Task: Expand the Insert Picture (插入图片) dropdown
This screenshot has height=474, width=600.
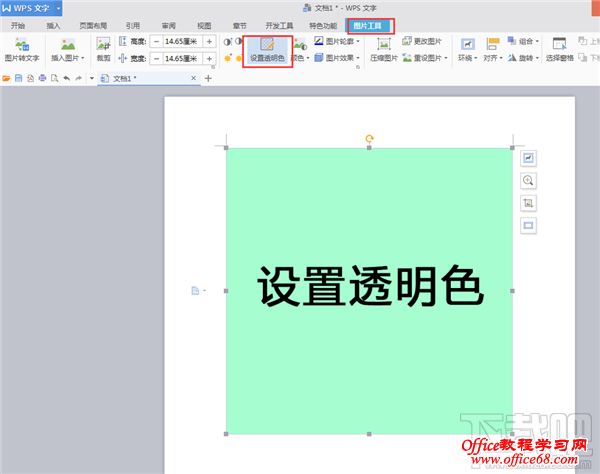Action: coord(68,59)
